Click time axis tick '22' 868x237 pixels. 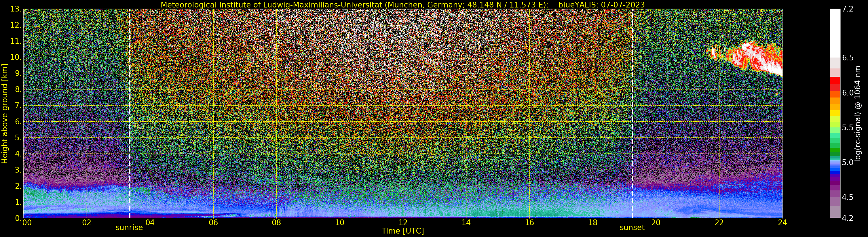(x=719, y=223)
